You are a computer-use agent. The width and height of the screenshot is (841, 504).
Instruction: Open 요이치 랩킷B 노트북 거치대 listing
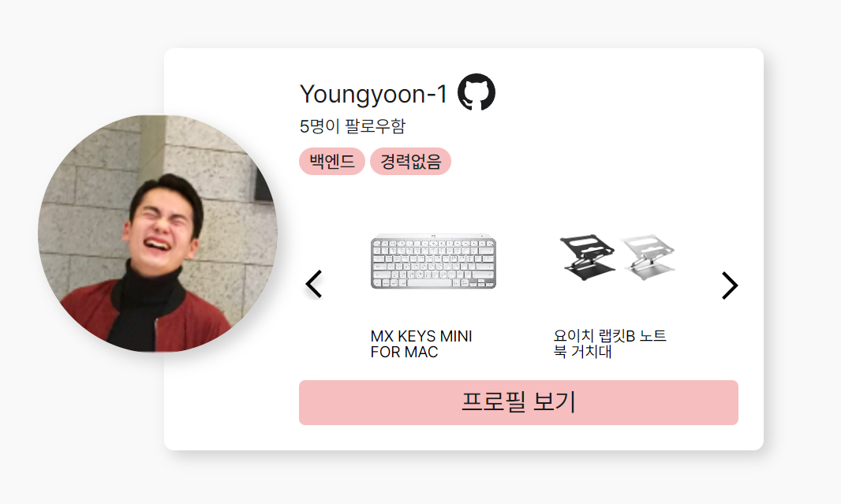pos(611,342)
